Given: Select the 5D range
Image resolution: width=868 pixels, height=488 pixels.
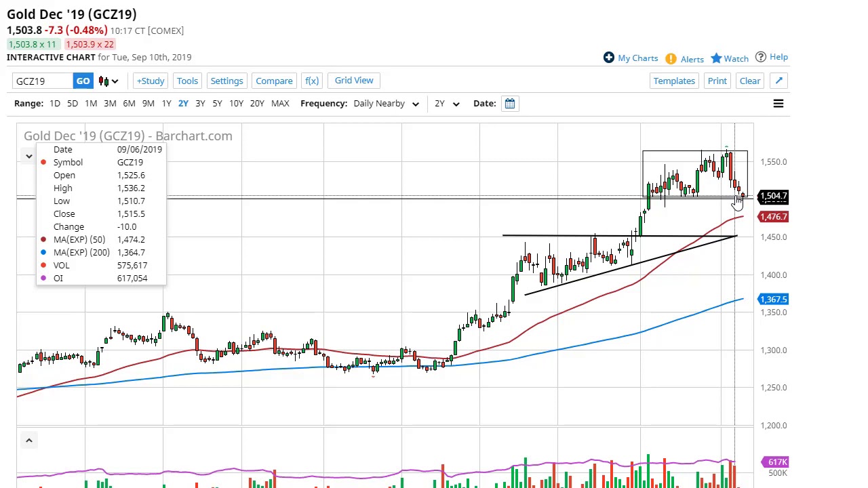Looking at the screenshot, I should point(73,103).
